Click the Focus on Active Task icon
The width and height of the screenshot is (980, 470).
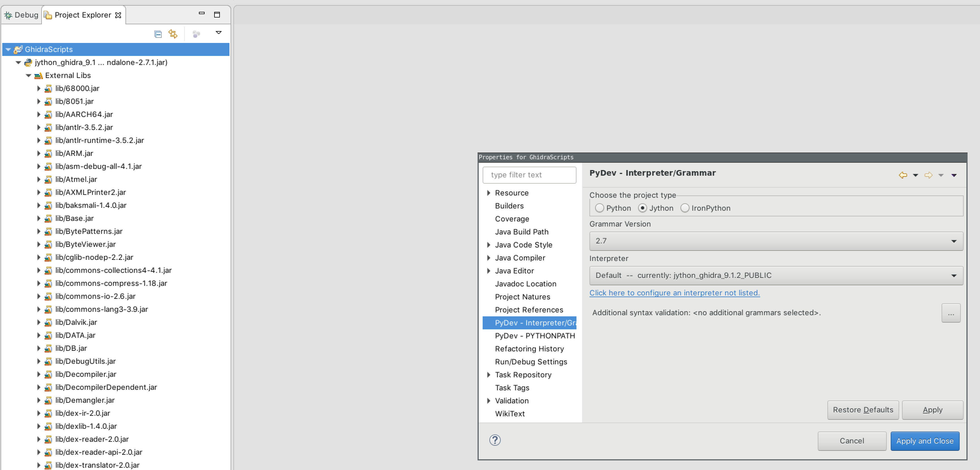(196, 34)
